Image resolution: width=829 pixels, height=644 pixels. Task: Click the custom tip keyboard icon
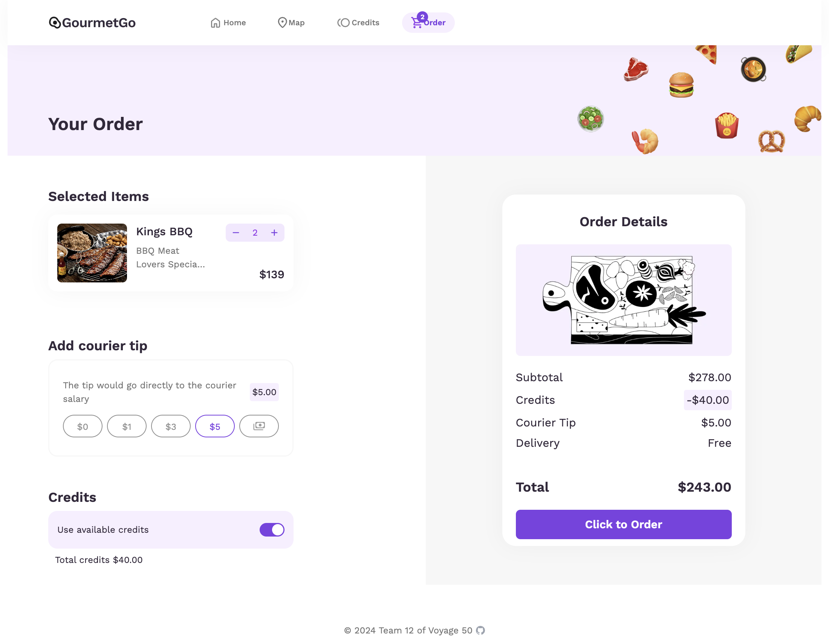tap(259, 426)
